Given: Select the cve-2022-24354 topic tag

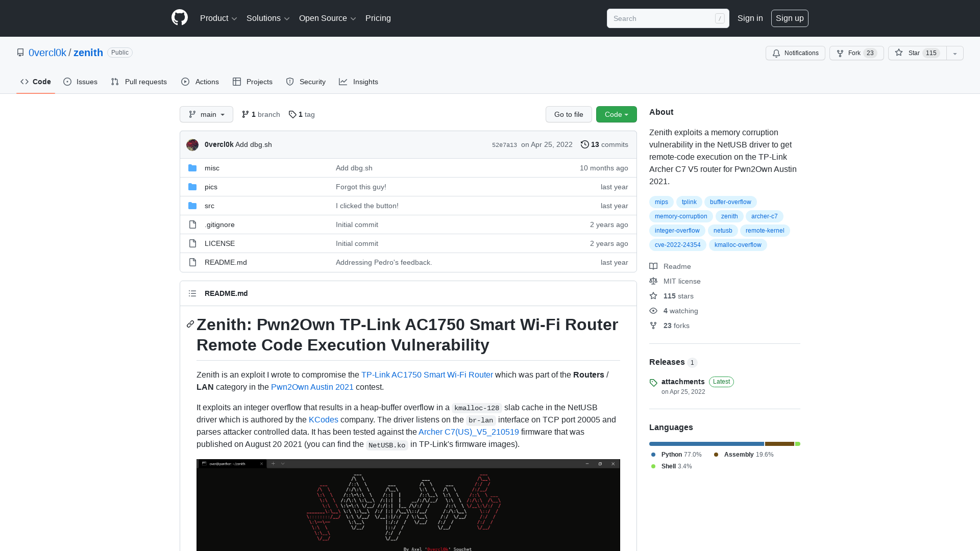Looking at the screenshot, I should coord(678,245).
